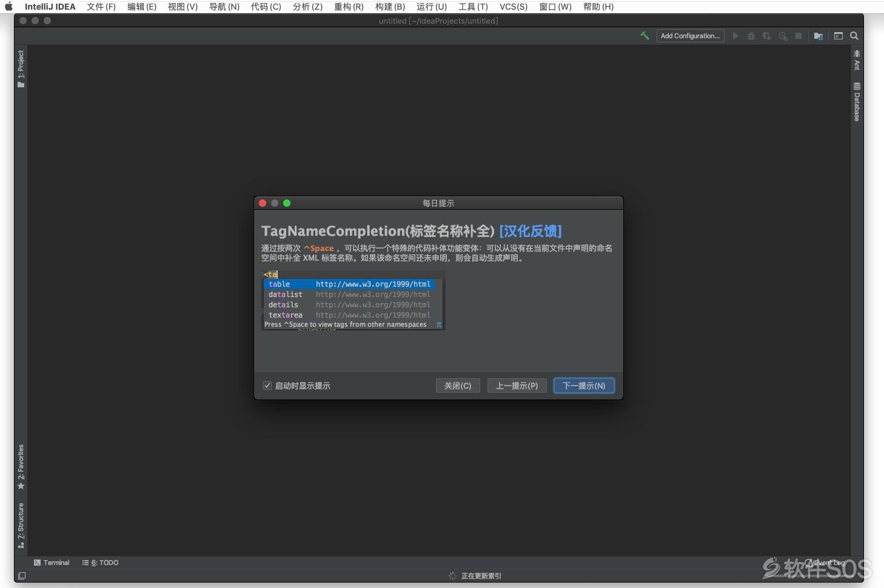Open the IntelliJ IDEA application menu
Viewport: 884px width, 588px height.
pyautogui.click(x=50, y=7)
